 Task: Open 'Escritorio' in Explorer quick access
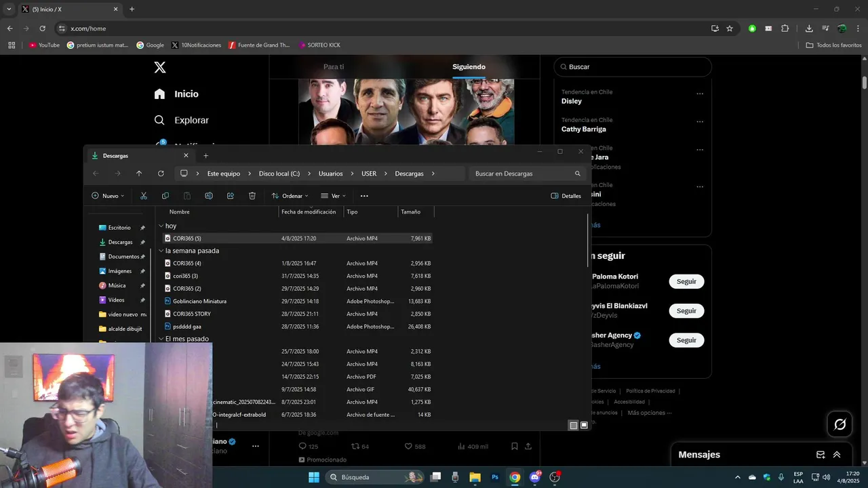[x=119, y=228]
